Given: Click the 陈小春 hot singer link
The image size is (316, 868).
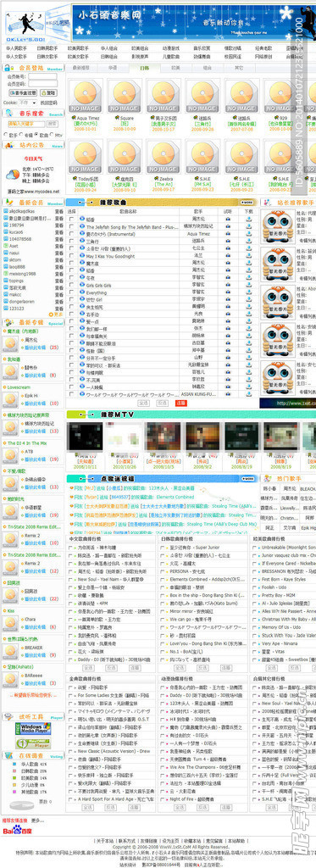Looking at the screenshot, I should pos(270,489).
